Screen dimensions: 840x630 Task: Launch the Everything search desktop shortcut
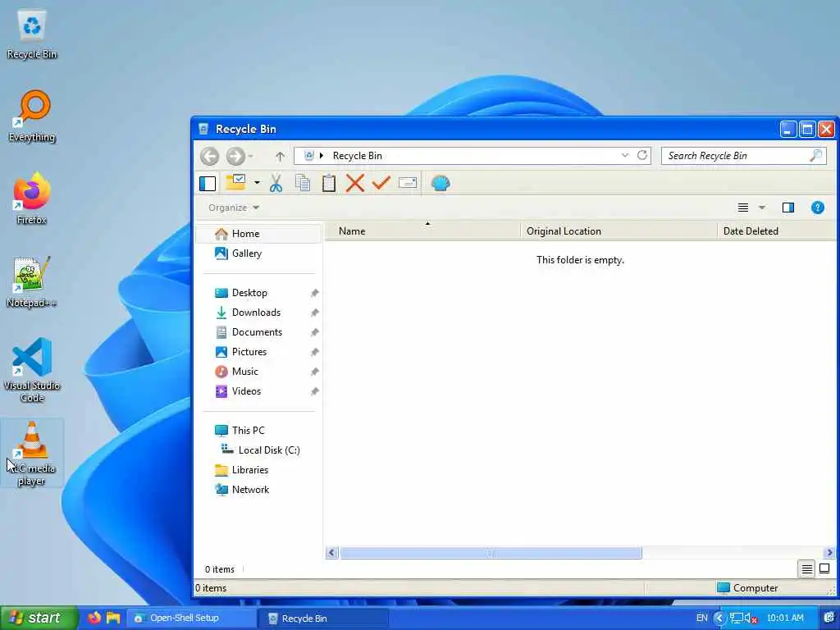pyautogui.click(x=32, y=116)
